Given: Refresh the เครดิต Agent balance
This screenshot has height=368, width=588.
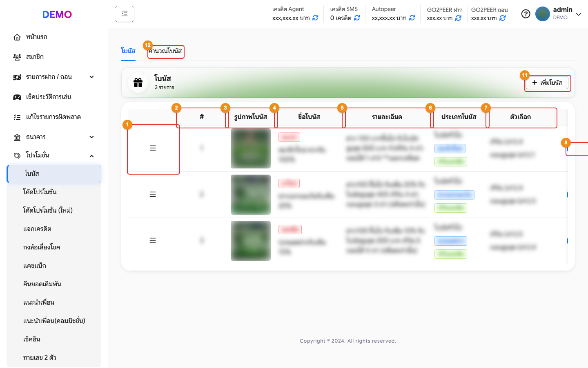Looking at the screenshot, I should click(x=315, y=18).
